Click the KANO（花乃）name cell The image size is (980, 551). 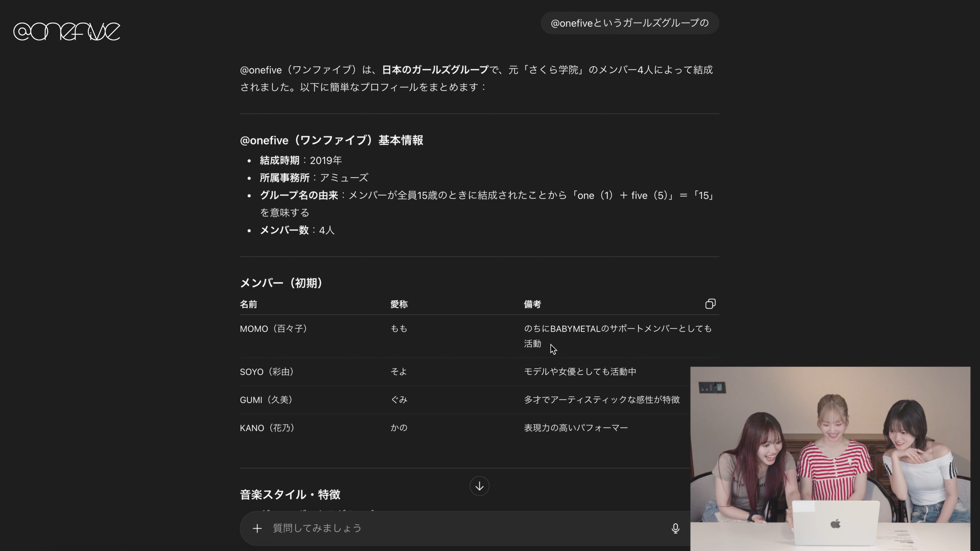tap(267, 428)
